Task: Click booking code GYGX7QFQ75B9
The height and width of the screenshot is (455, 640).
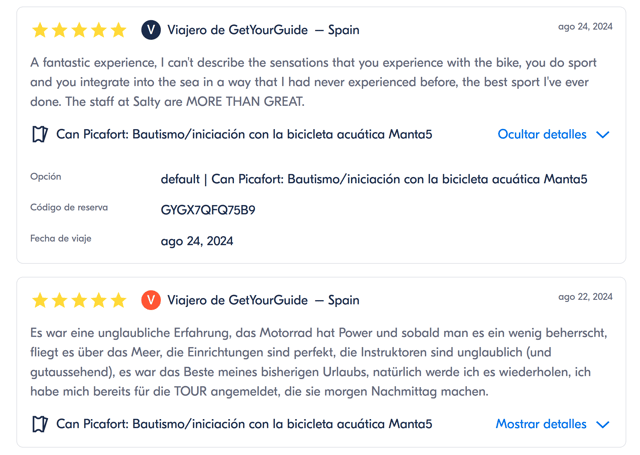Action: tap(208, 210)
